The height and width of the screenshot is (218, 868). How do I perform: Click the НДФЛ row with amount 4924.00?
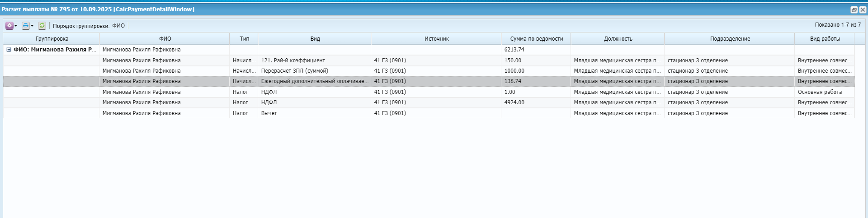(429, 102)
